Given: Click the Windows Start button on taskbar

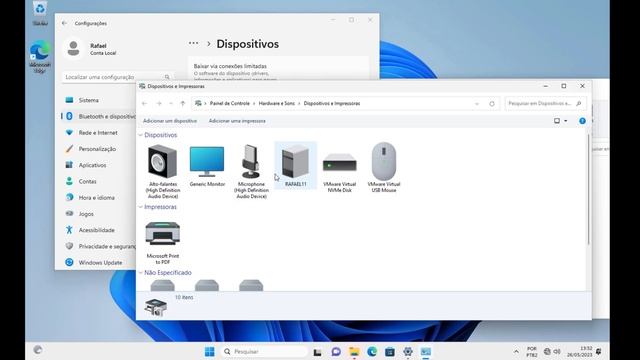Looking at the screenshot, I should [x=209, y=351].
